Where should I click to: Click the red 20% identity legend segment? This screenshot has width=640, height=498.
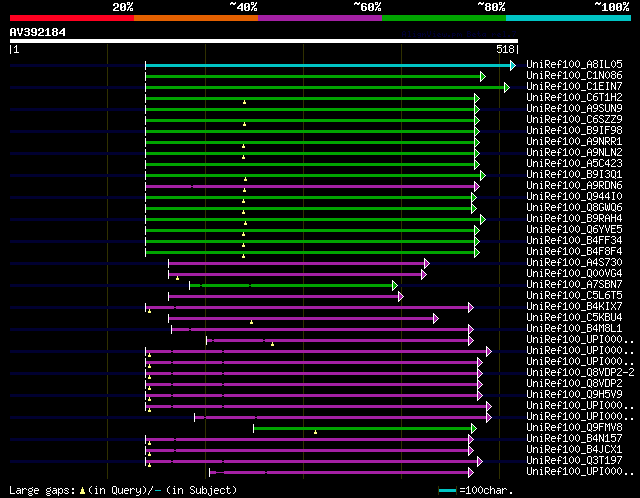click(x=72, y=18)
